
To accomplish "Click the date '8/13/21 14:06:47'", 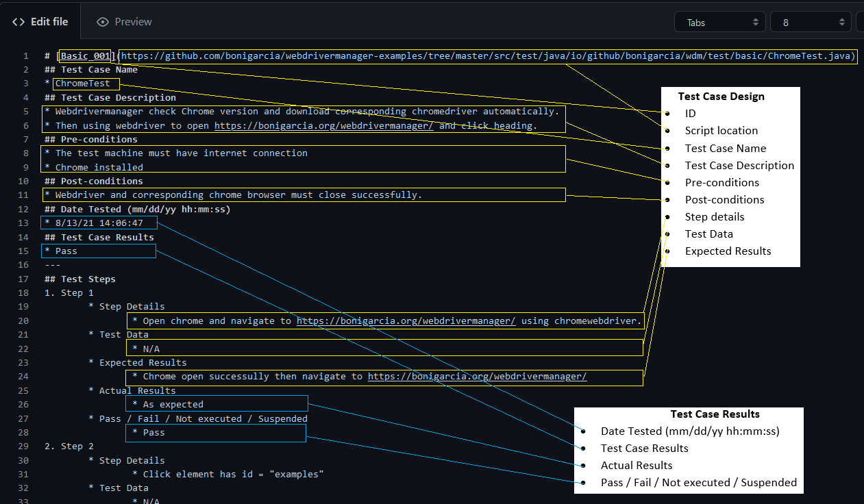I will tap(99, 223).
